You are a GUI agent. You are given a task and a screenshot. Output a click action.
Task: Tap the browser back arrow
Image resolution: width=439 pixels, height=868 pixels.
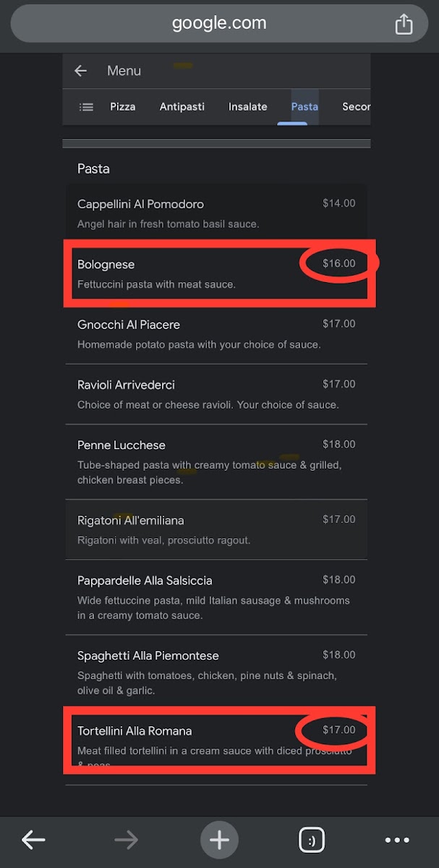(x=33, y=840)
